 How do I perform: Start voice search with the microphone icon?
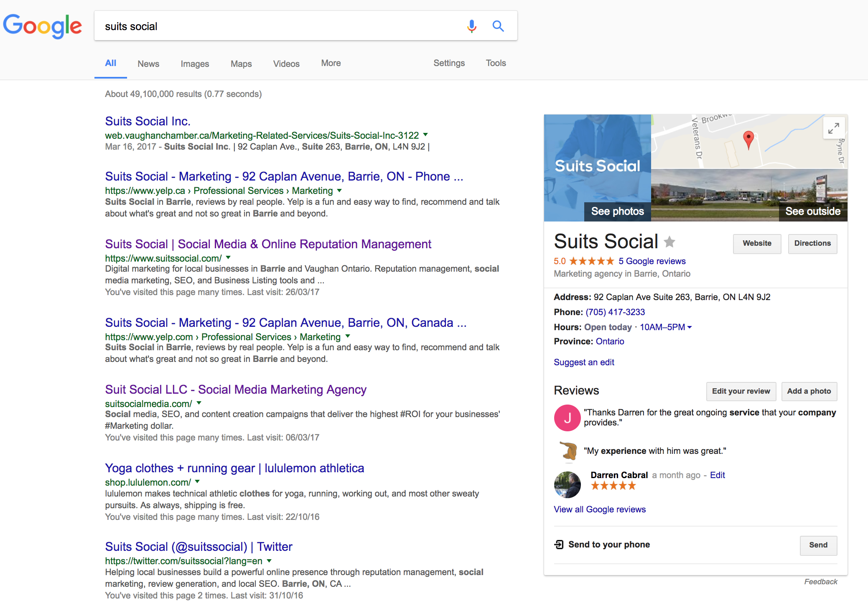point(472,26)
